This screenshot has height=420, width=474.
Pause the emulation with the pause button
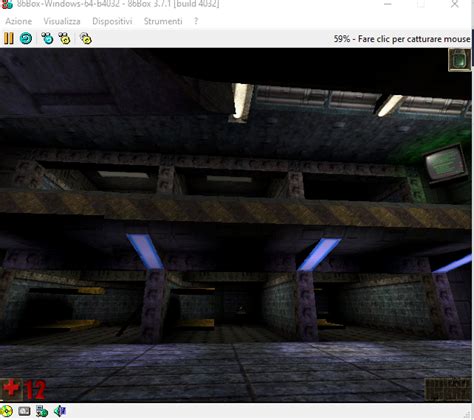tap(9, 39)
